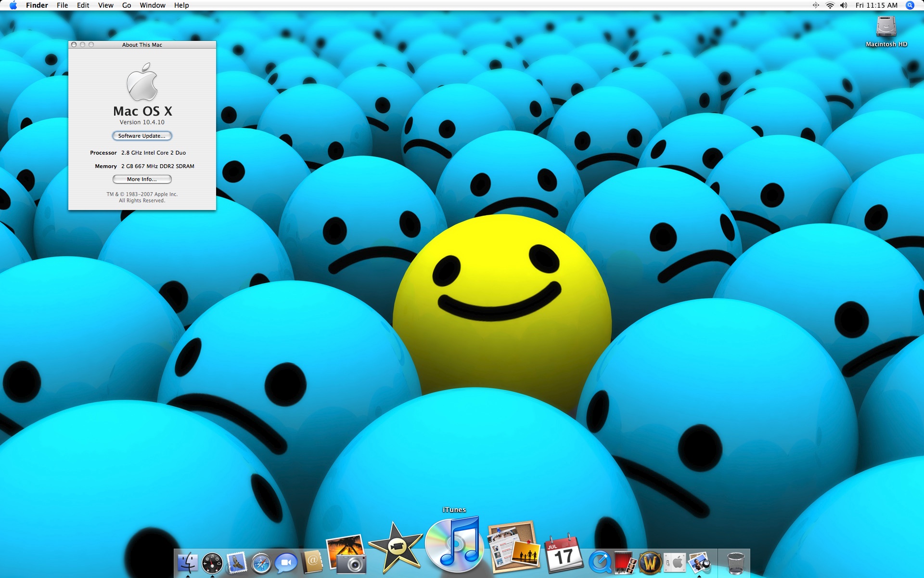Screen dimensions: 924x578
Task: Launch World of Warcraft from Dock
Action: [650, 563]
